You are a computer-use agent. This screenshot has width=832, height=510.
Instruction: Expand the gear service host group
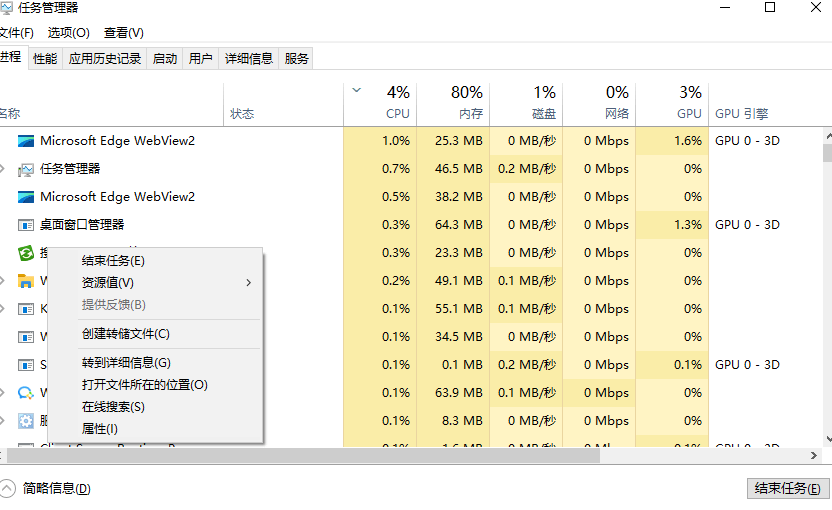(3, 421)
